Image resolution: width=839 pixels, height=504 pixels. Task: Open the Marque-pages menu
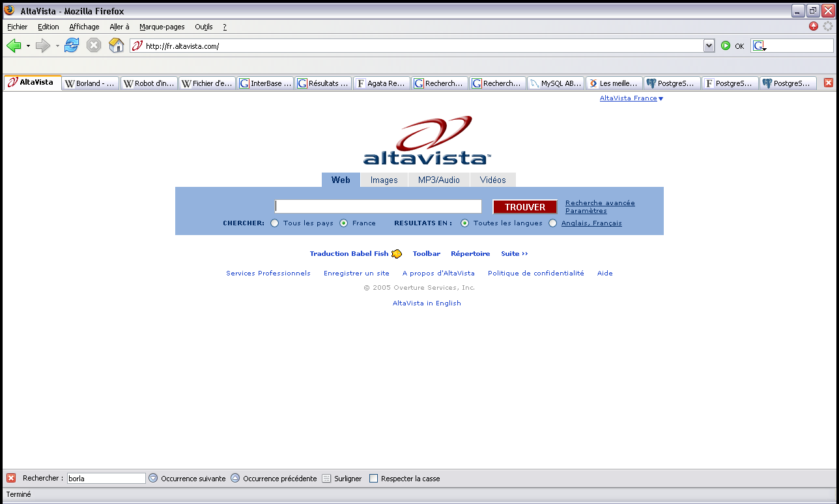162,27
